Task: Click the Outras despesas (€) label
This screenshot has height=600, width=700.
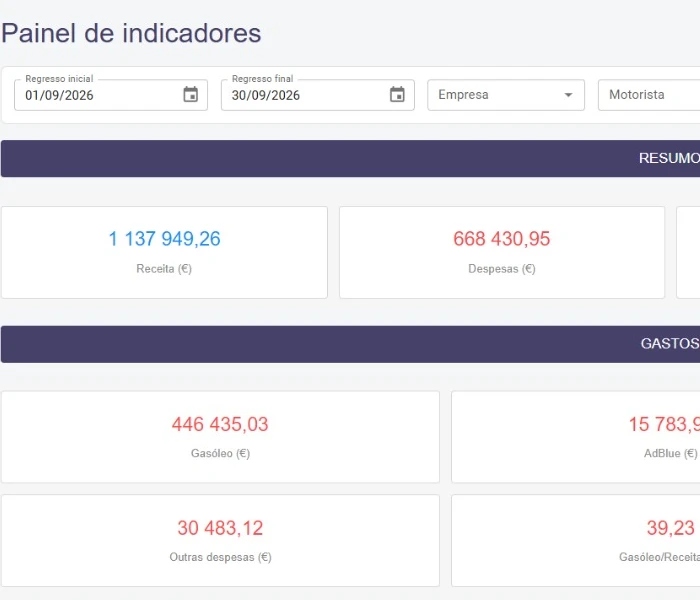Action: pos(220,557)
